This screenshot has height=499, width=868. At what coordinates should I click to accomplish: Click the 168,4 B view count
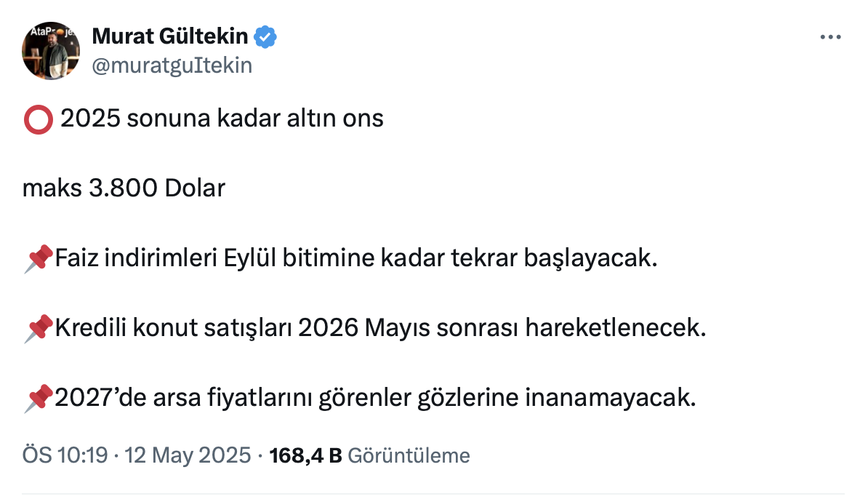click(x=305, y=456)
